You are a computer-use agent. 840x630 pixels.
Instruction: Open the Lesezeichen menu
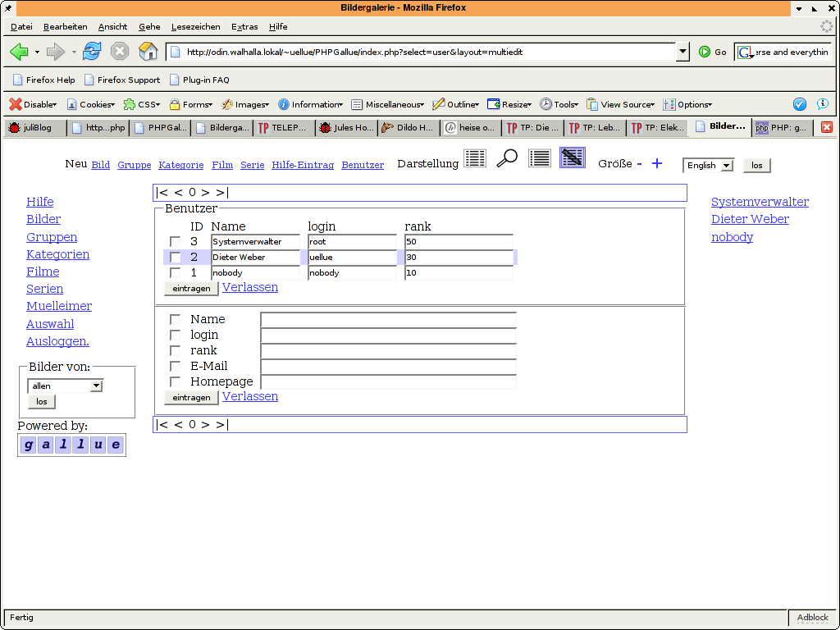197,27
